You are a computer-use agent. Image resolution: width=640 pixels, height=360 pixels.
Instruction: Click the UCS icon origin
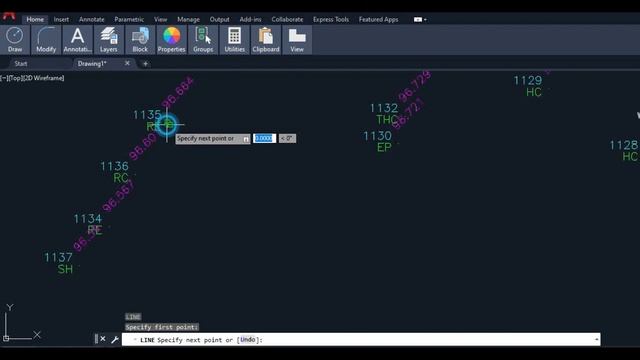coord(6,338)
